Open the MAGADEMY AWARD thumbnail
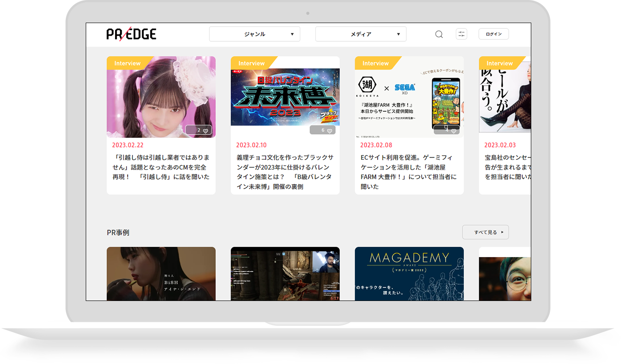The image size is (621, 364). pos(409,274)
